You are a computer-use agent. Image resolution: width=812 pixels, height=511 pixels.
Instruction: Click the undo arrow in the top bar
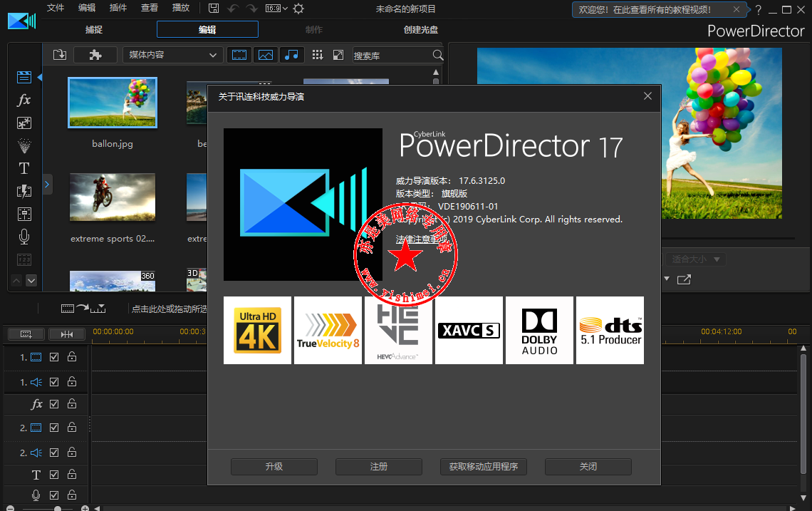tap(232, 9)
